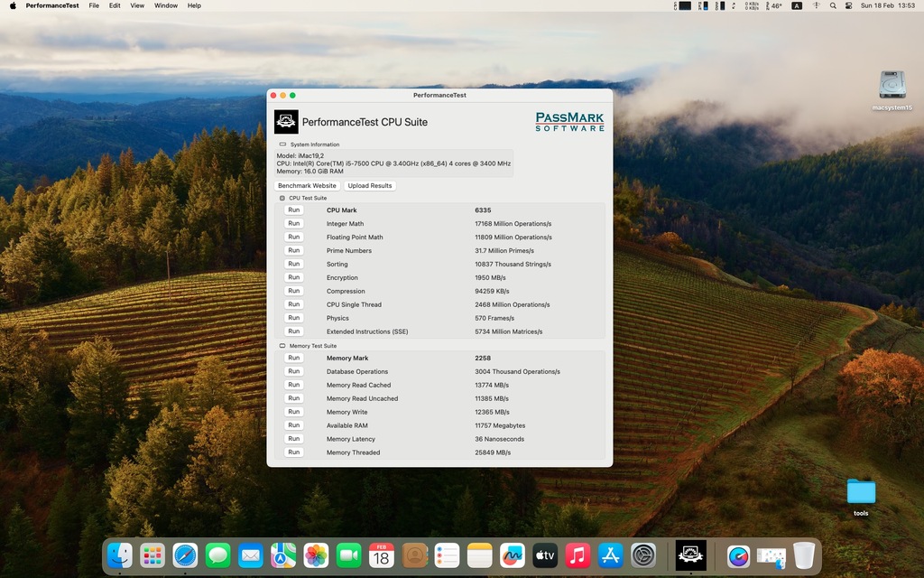Click the Spotlight search icon
Image resolution: width=924 pixels, height=578 pixels.
point(831,5)
